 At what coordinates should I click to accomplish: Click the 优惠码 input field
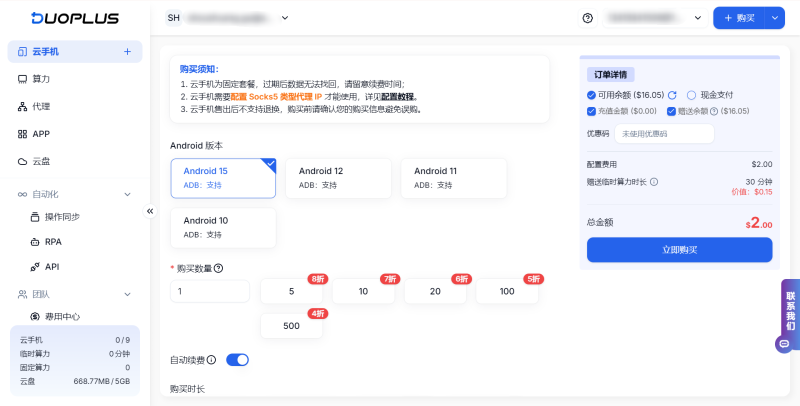(664, 134)
